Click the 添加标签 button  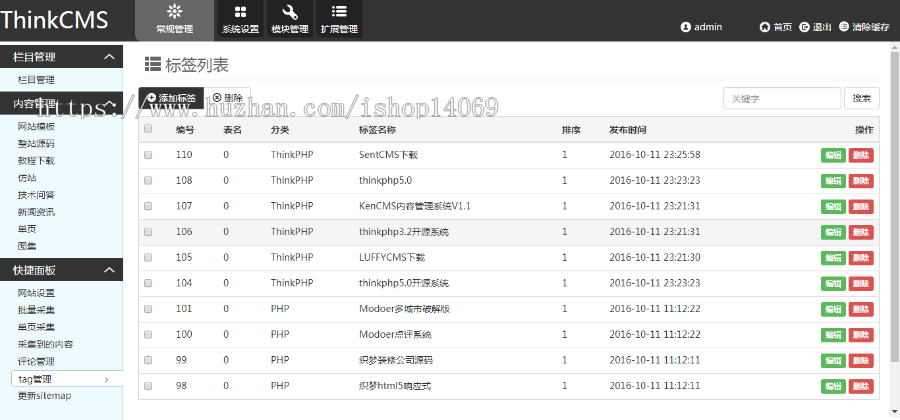coord(172,98)
